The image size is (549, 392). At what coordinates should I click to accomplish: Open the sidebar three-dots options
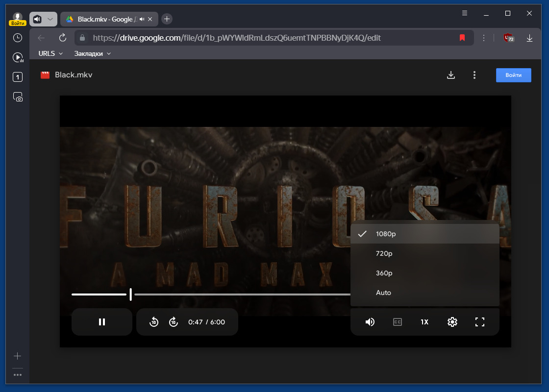click(18, 375)
